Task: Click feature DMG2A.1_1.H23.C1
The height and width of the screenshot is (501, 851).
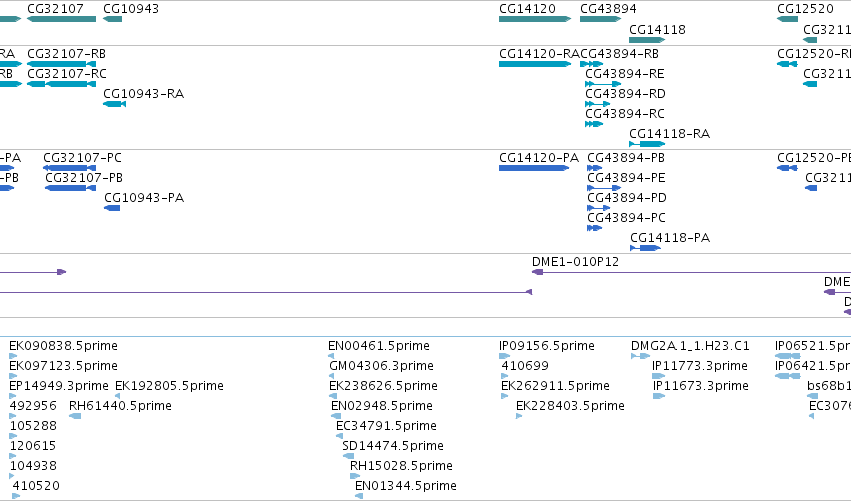Action: pos(640,356)
